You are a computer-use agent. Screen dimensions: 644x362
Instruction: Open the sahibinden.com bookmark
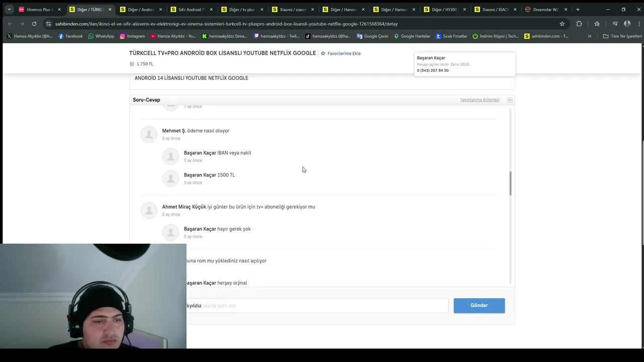click(x=546, y=36)
